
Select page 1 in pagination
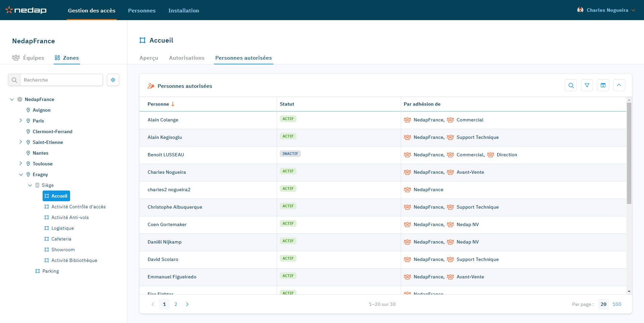click(164, 304)
